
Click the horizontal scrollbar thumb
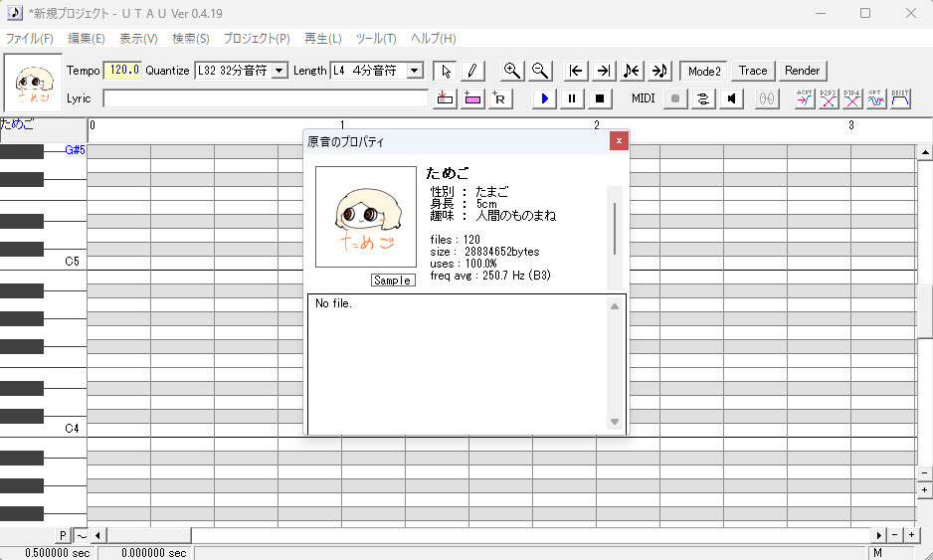click(149, 535)
